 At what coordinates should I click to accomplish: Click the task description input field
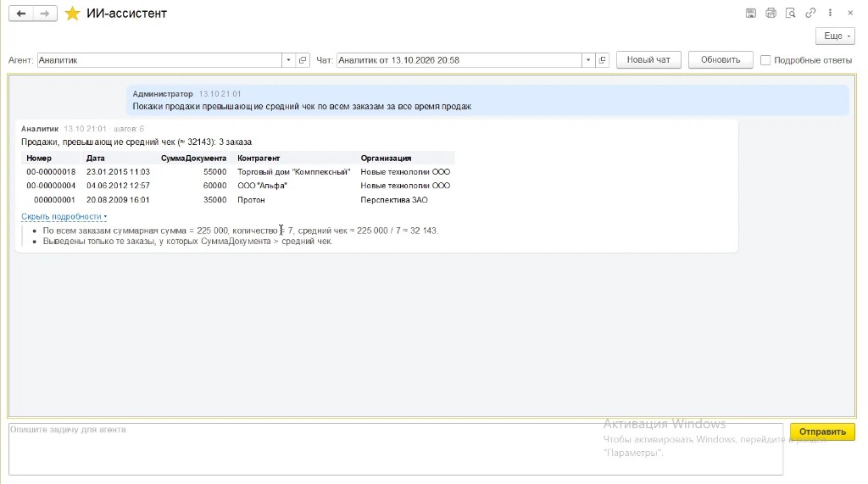(396, 449)
